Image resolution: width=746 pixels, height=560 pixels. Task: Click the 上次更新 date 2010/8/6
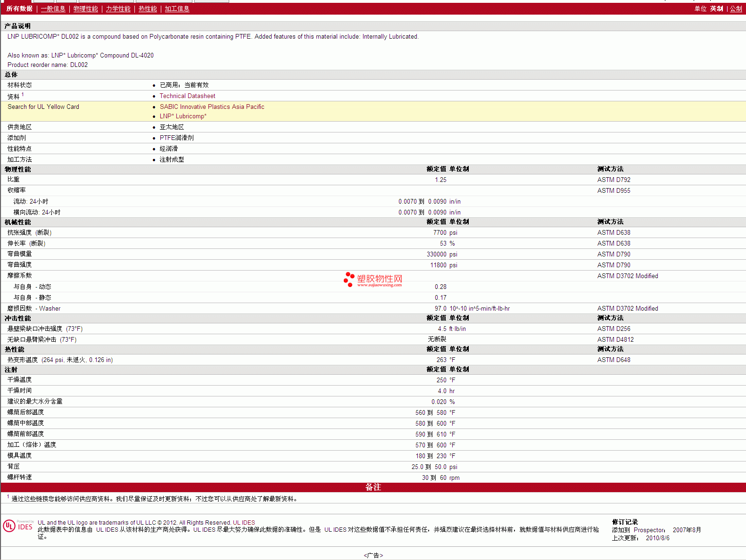click(657, 538)
